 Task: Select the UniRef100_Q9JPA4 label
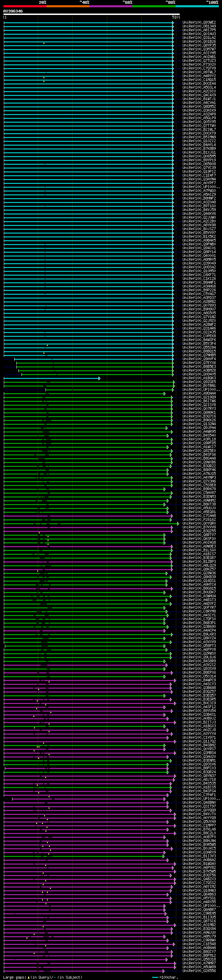199,428
